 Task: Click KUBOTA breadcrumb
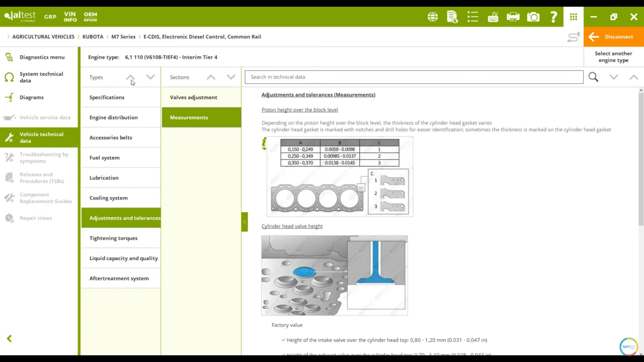click(93, 37)
